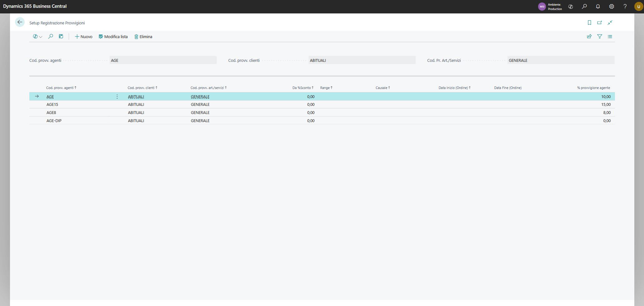This screenshot has width=644, height=306.
Task: Click the search icon in the list toolbar
Action: (51, 37)
